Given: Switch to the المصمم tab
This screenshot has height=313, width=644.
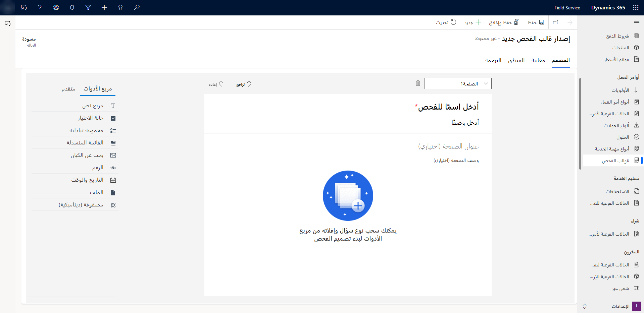Looking at the screenshot, I should point(561,60).
